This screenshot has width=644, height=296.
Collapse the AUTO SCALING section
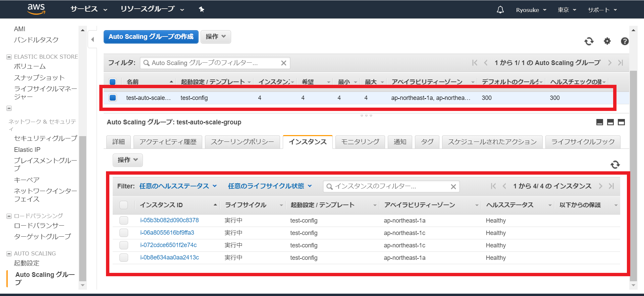click(9, 254)
